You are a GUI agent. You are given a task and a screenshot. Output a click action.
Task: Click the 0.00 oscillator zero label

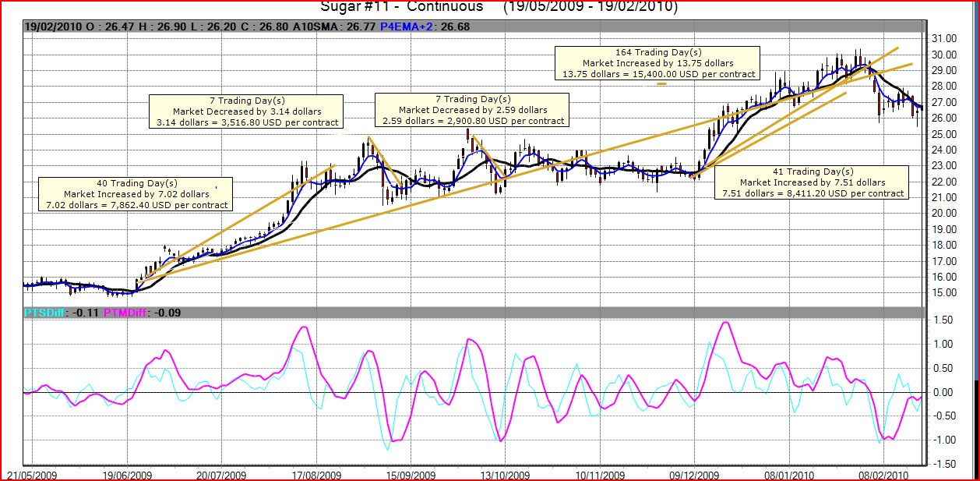(943, 393)
